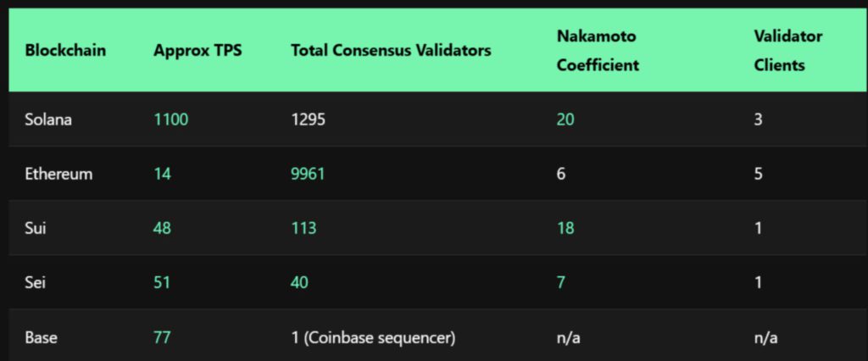868x361 pixels.
Task: Click the Sei row name
Action: (36, 282)
